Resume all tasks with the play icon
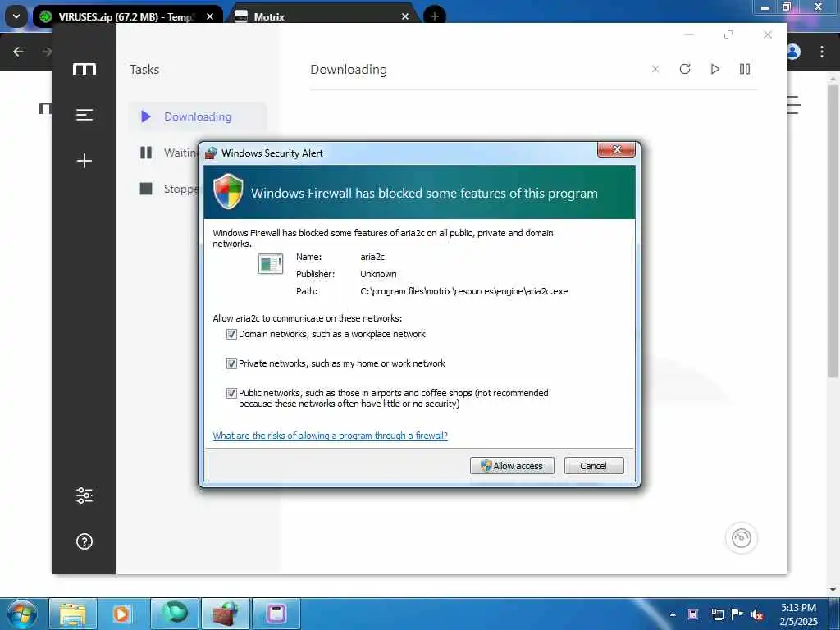 pyautogui.click(x=714, y=69)
